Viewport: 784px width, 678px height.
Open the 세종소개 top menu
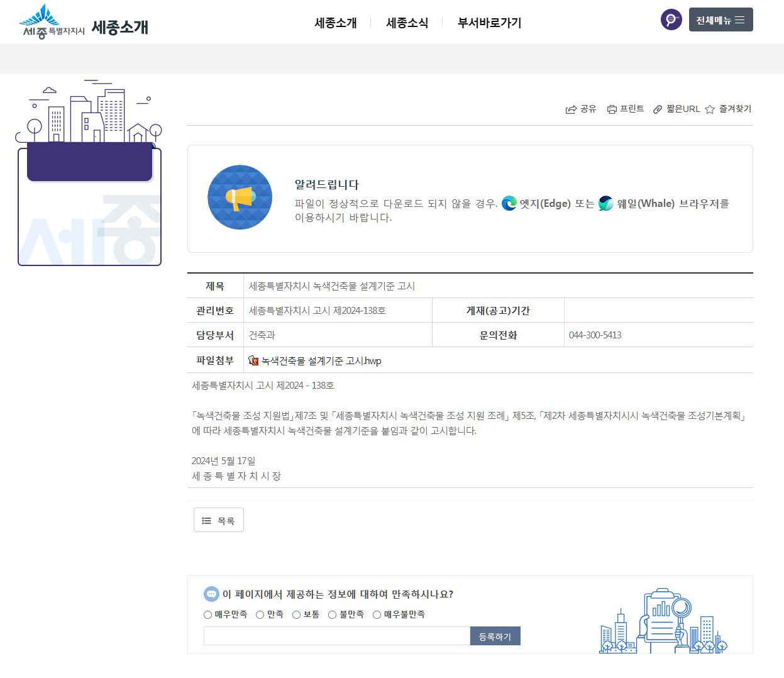pyautogui.click(x=336, y=23)
